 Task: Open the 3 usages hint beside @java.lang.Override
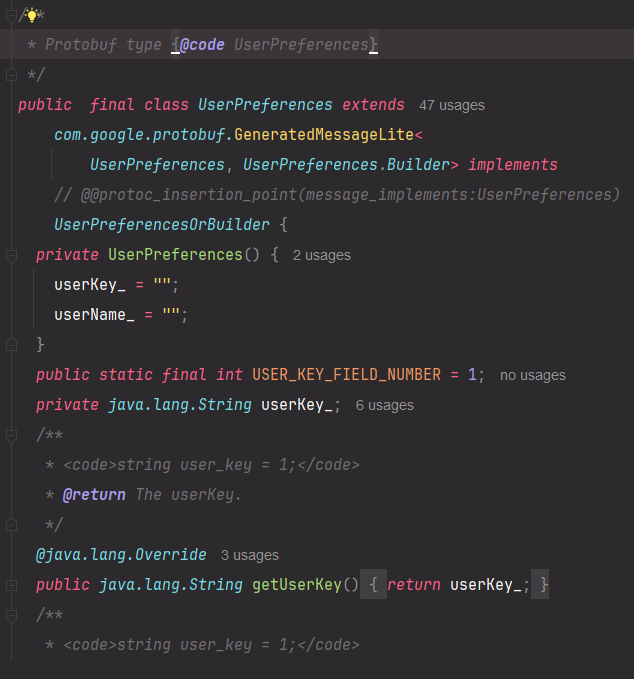[x=250, y=555]
